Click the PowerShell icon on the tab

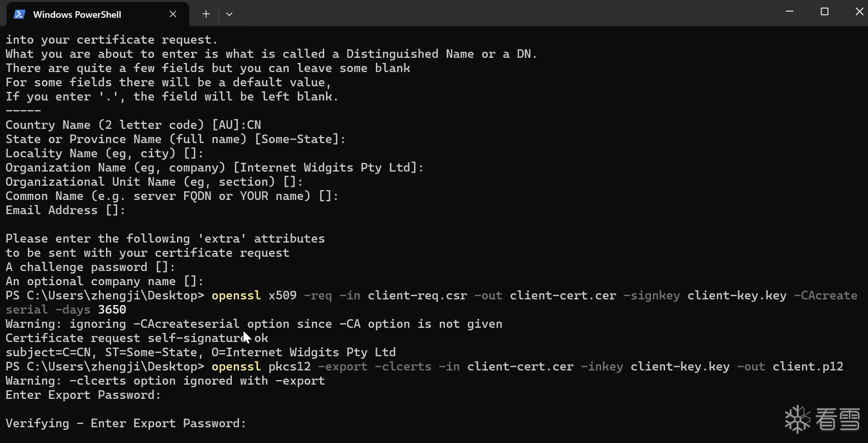tap(19, 14)
